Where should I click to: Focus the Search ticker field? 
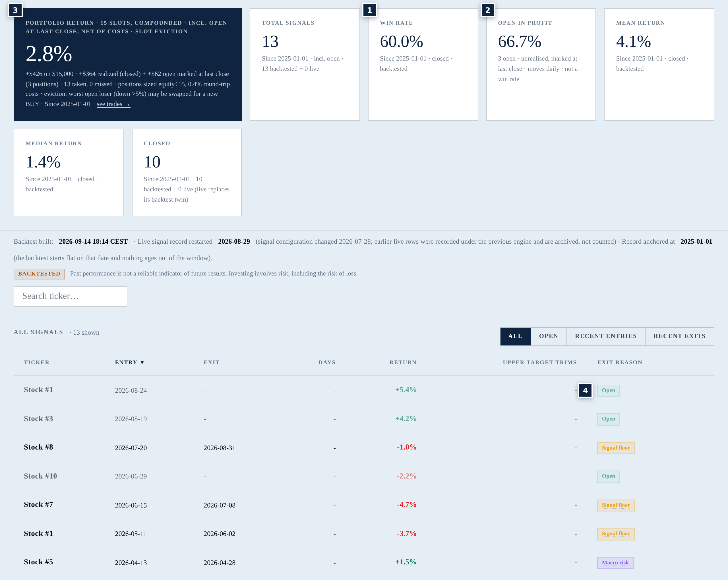pos(70,296)
